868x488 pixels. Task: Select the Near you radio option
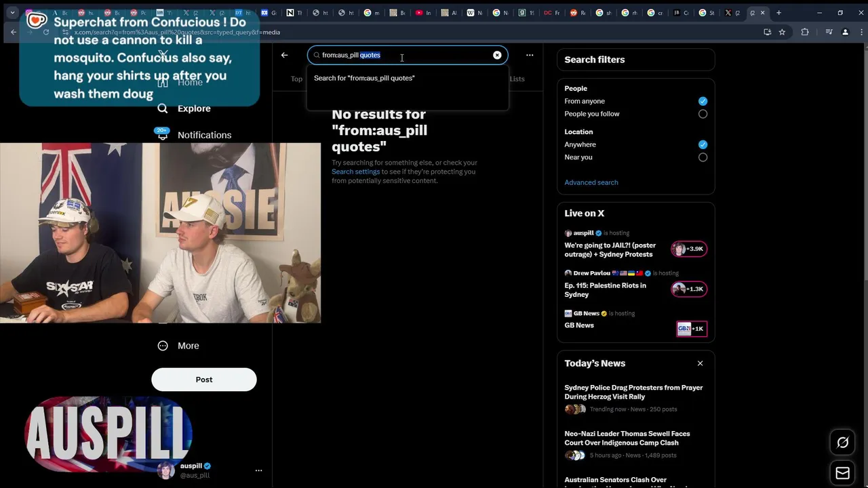click(x=703, y=157)
